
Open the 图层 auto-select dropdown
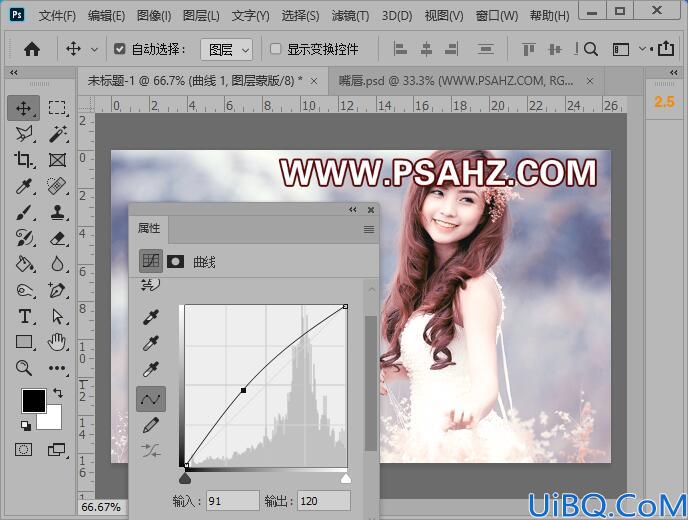coord(226,50)
